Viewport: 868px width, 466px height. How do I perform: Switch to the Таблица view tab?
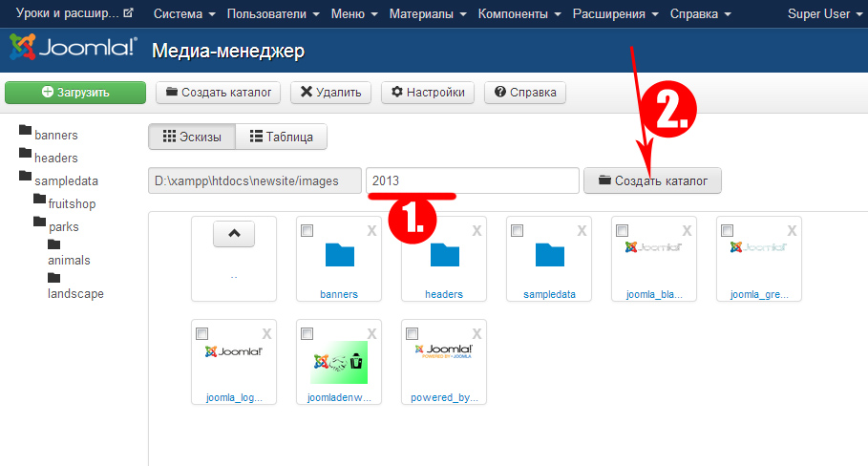pyautogui.click(x=281, y=137)
